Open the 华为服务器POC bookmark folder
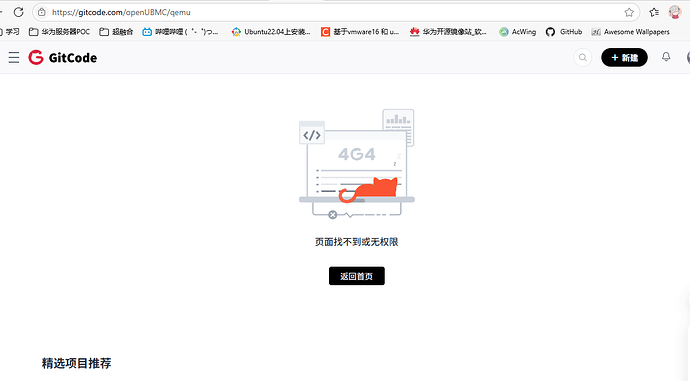 click(59, 32)
